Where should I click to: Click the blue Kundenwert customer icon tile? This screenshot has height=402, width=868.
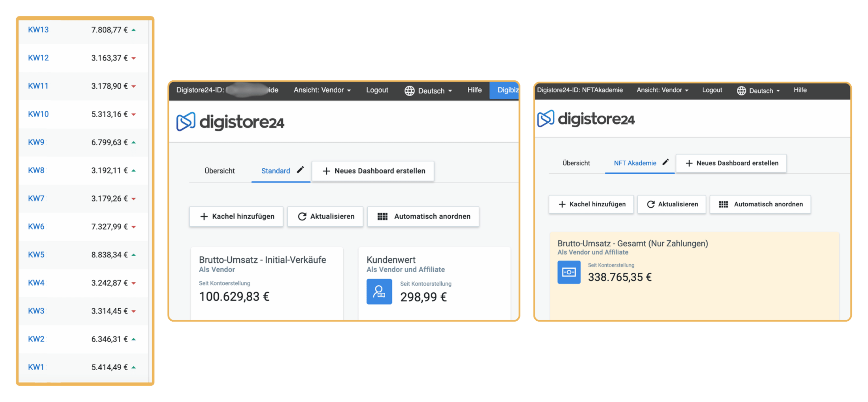(x=379, y=292)
